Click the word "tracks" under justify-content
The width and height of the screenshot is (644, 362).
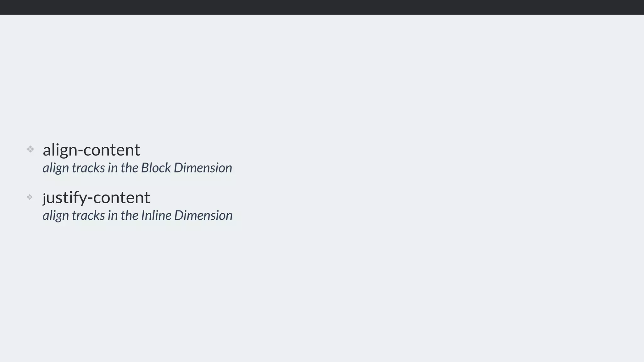click(88, 216)
